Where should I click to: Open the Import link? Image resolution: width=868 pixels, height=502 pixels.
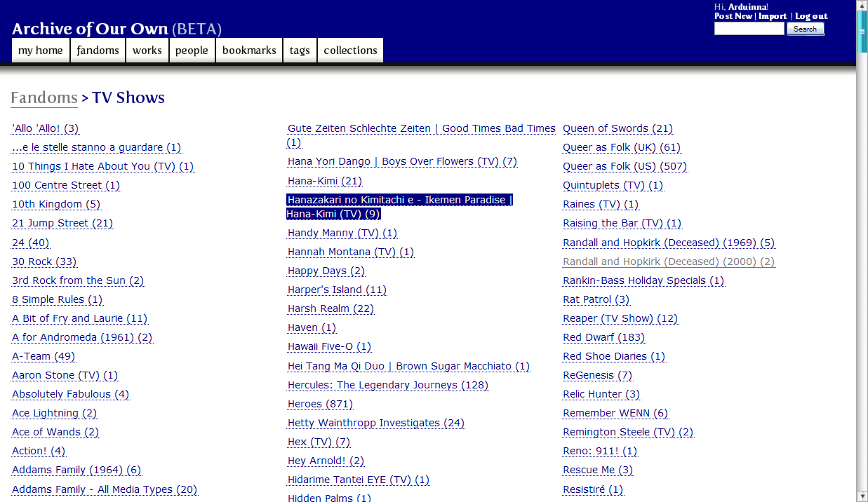click(x=773, y=16)
